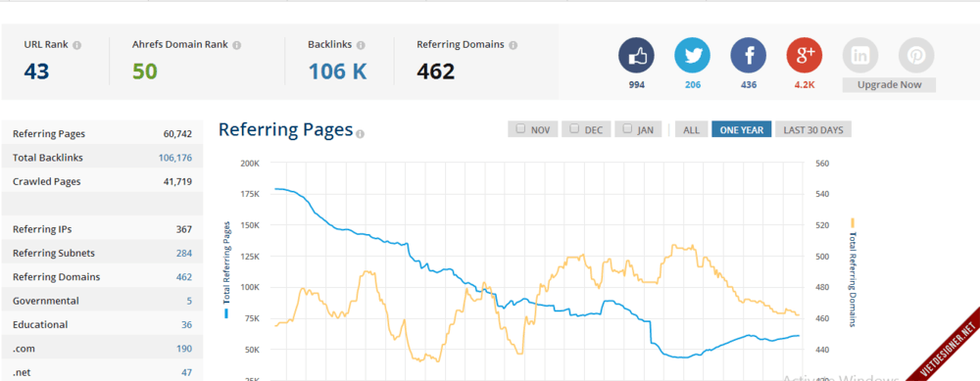Click the 994 likes count
This screenshot has height=381, width=980.
pos(636,85)
